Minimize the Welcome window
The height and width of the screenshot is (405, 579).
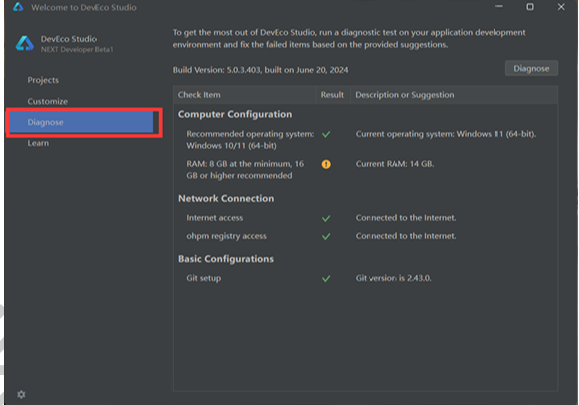(x=499, y=7)
